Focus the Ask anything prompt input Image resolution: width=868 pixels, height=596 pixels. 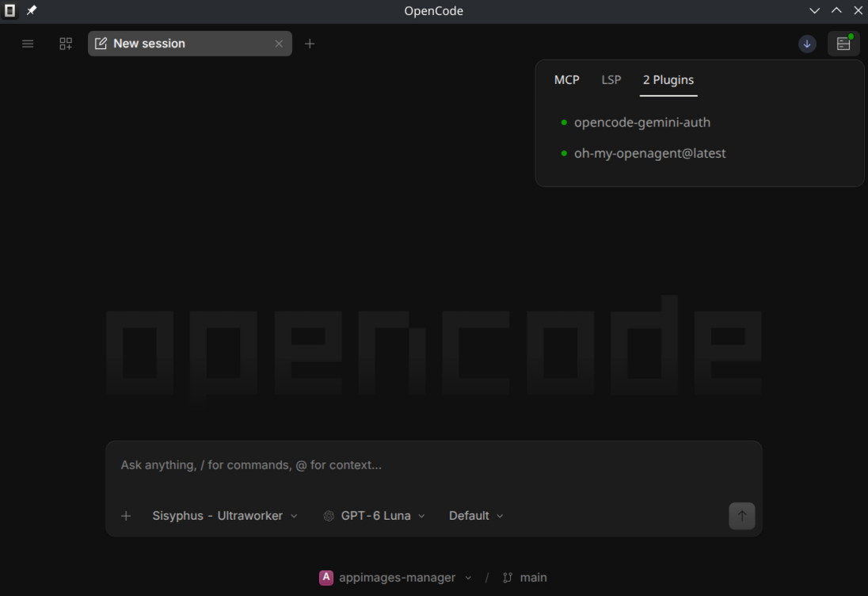click(434, 465)
